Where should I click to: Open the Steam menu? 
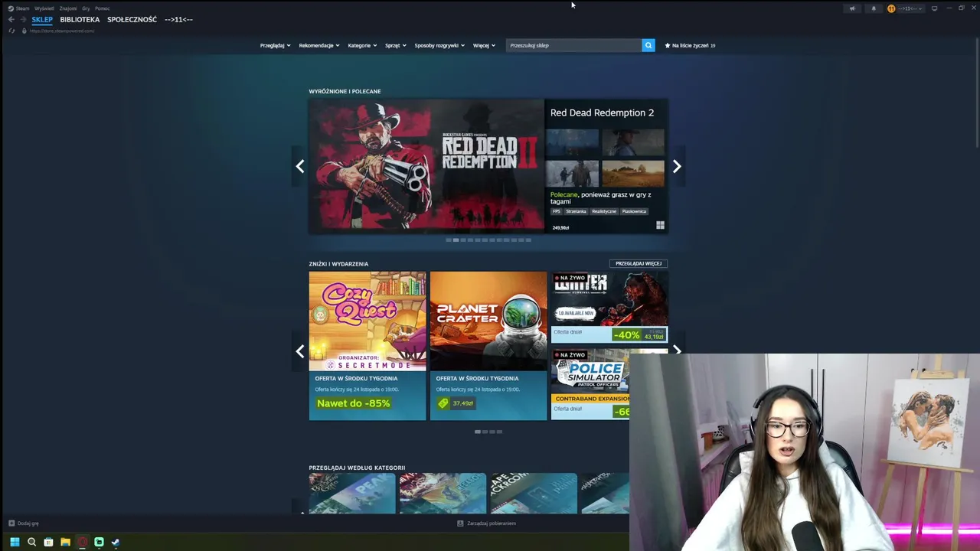click(22, 8)
